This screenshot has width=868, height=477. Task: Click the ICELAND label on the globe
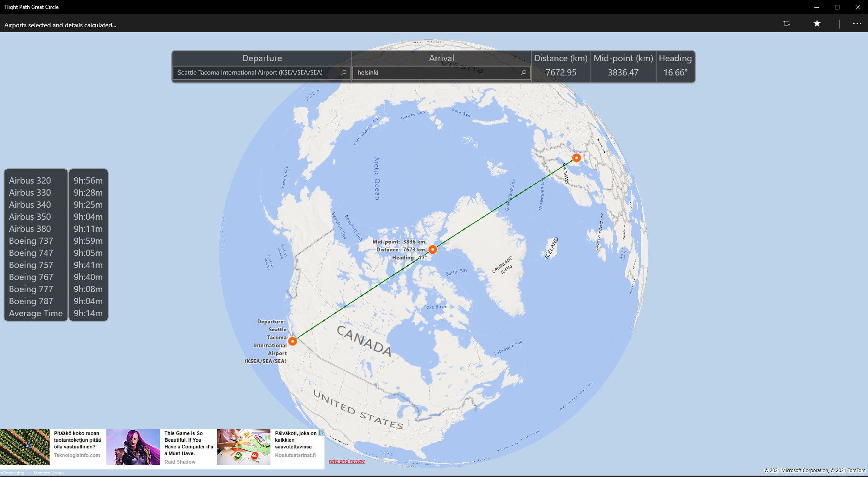tap(552, 248)
